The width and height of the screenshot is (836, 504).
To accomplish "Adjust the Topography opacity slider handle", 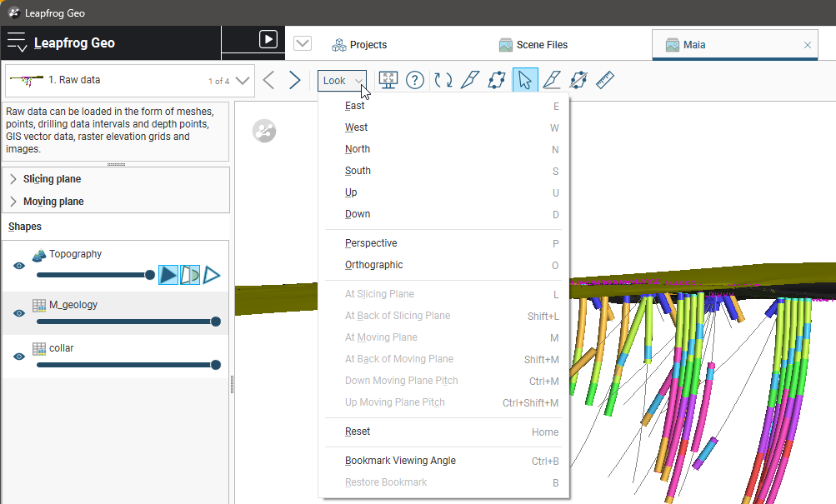I will pos(150,274).
